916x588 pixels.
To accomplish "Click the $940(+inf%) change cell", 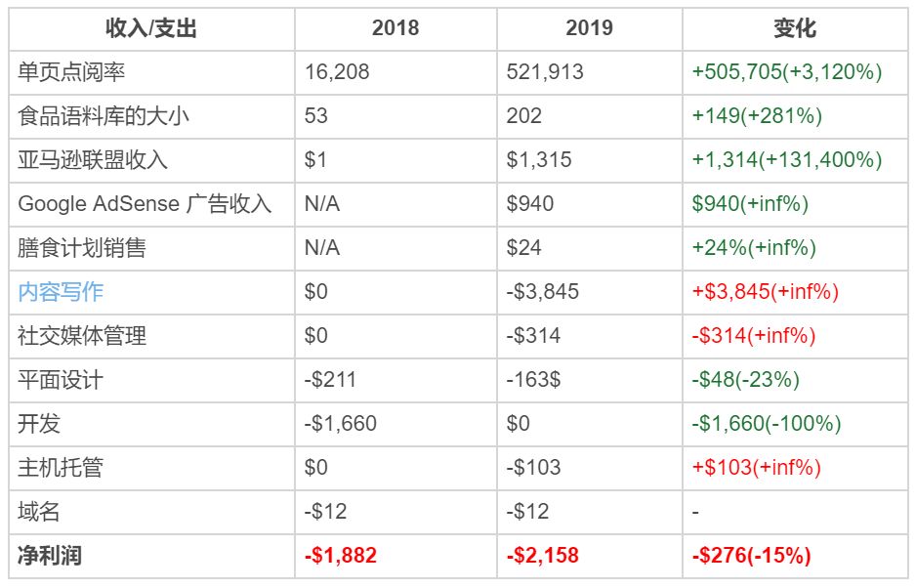I will (x=750, y=204).
